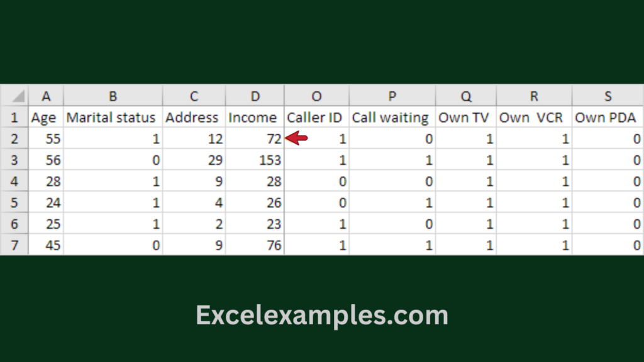Select row 2 header

pyautogui.click(x=14, y=139)
